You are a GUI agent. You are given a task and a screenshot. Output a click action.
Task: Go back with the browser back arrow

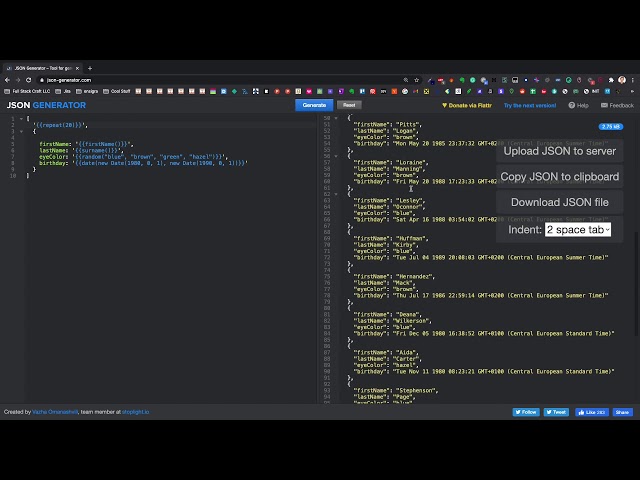(x=7, y=80)
